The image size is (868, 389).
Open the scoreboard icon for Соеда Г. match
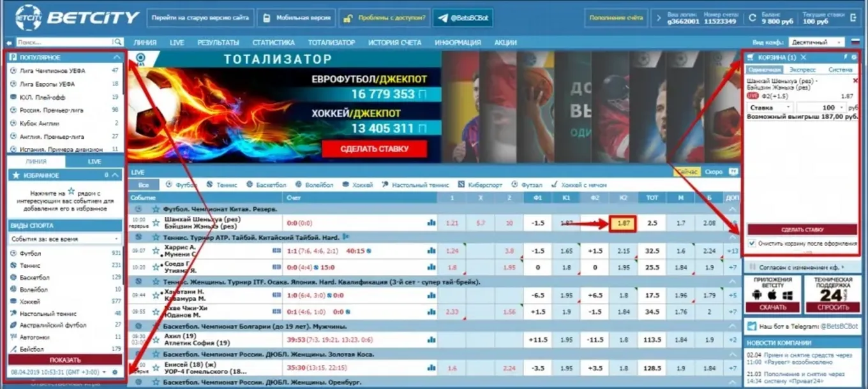276,267
